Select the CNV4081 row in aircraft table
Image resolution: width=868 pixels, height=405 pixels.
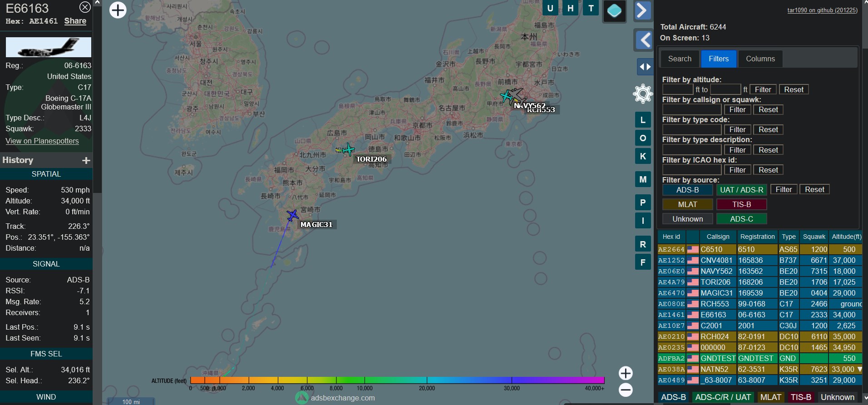tap(760, 260)
